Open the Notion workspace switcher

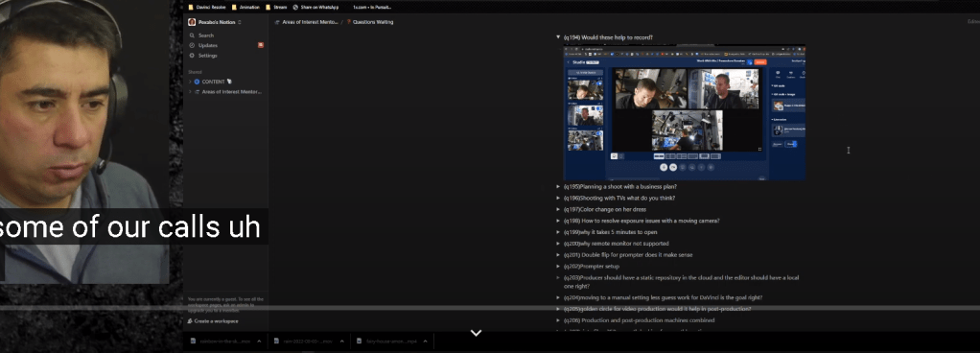[215, 22]
